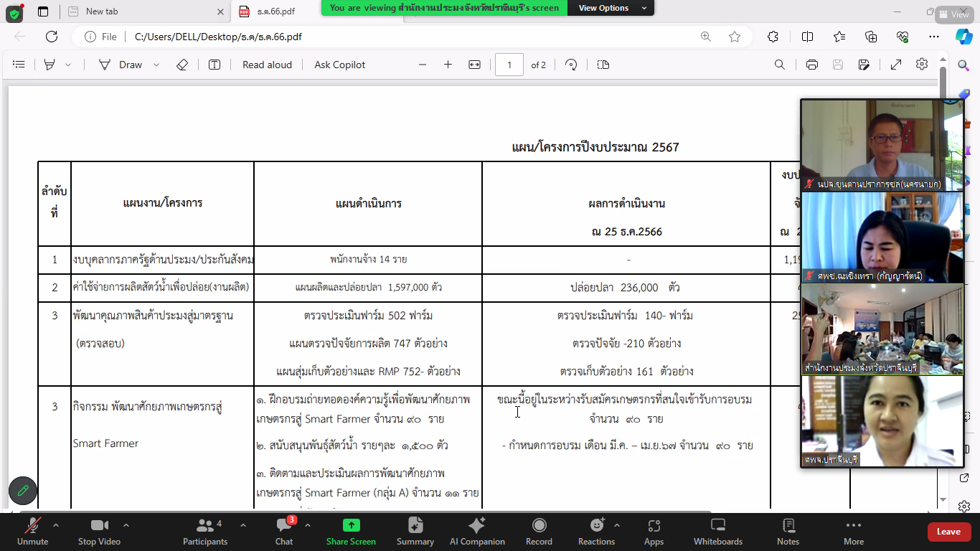980x551 pixels.
Task: Open View Options dropdown
Action: (x=611, y=8)
